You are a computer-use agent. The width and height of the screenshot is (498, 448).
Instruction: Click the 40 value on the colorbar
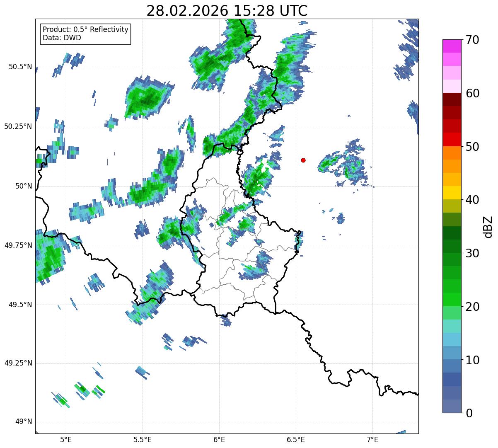[472, 200]
